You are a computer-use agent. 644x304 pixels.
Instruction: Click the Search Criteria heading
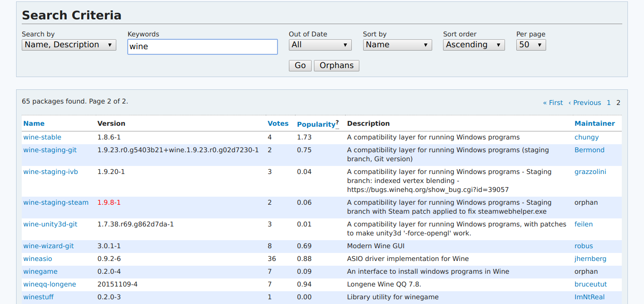point(72,15)
